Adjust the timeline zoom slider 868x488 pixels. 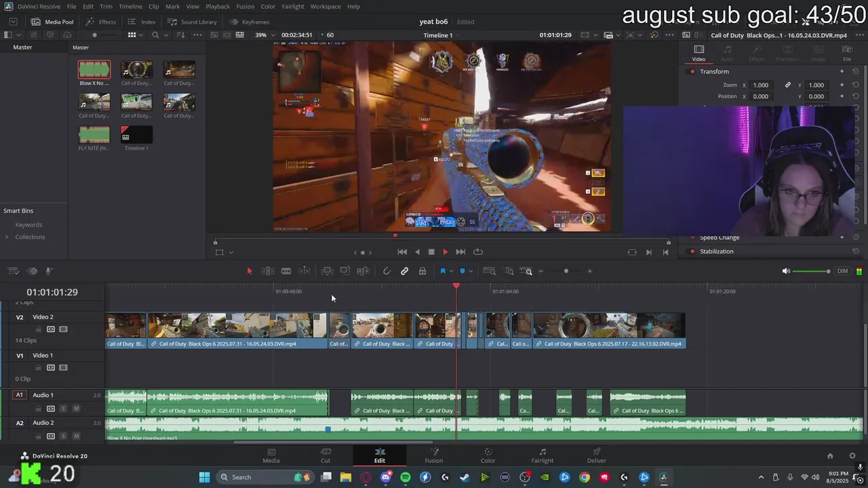tap(566, 271)
